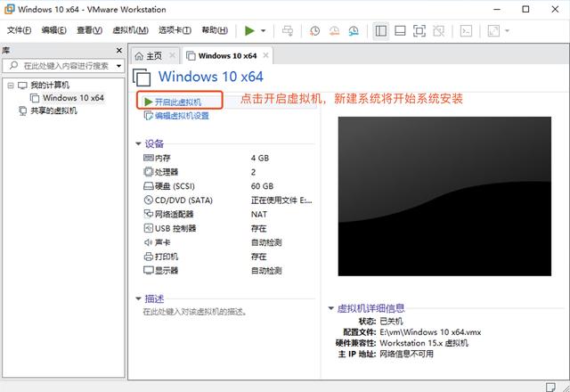Enter full screen mode icon
The height and width of the screenshot is (392, 570).
tap(419, 31)
